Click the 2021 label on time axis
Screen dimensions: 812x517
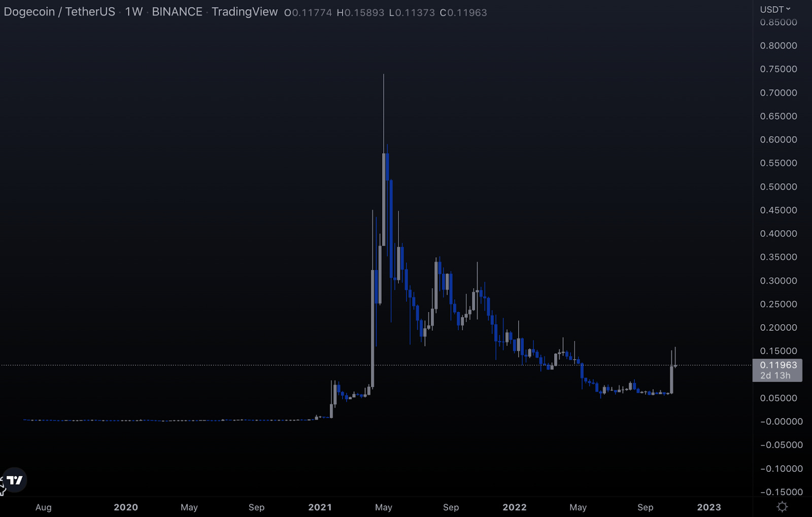click(320, 507)
